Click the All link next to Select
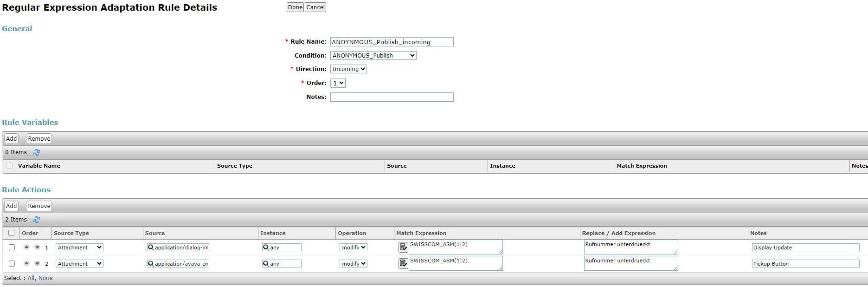 pyautogui.click(x=31, y=278)
